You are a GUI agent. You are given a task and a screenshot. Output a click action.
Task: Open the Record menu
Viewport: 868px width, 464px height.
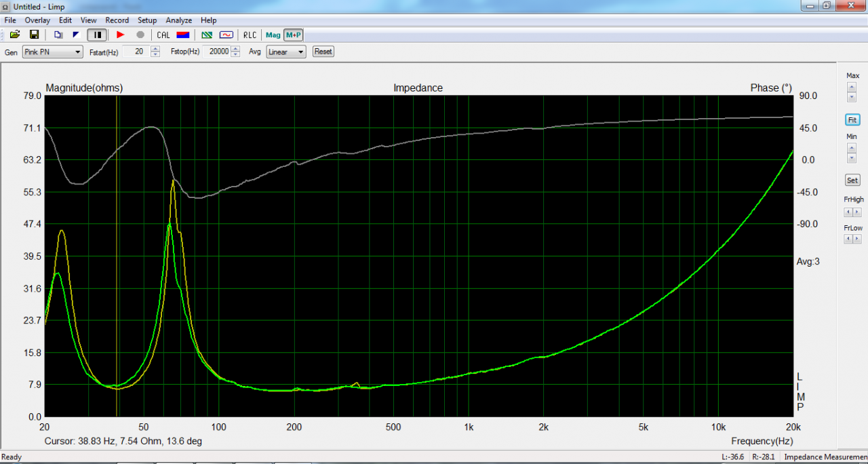[117, 20]
